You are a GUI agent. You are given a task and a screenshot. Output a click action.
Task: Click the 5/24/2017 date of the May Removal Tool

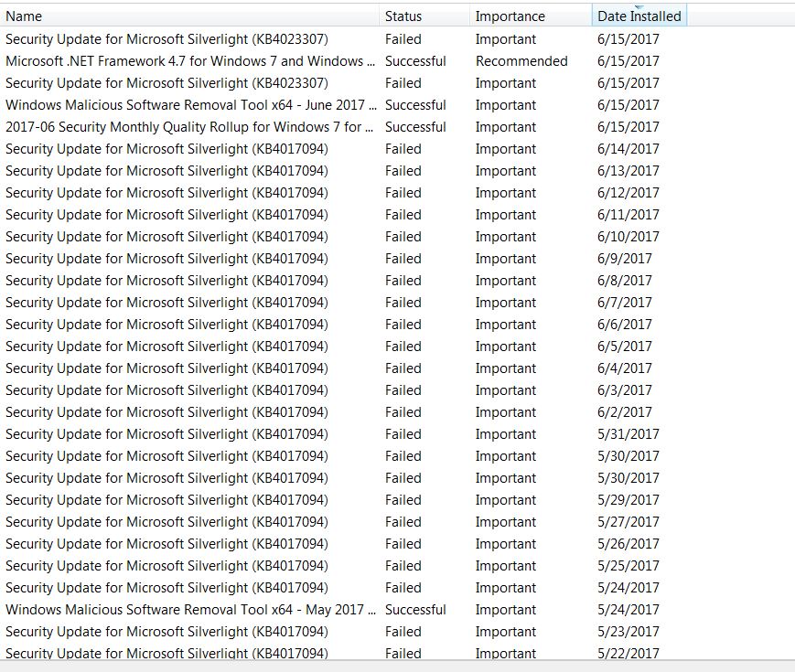tap(628, 610)
